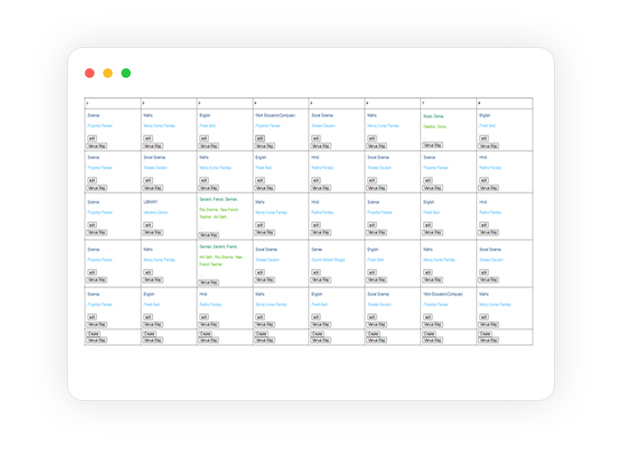622x450 pixels.
Task: Select the Games subject text
Action: click(x=317, y=250)
